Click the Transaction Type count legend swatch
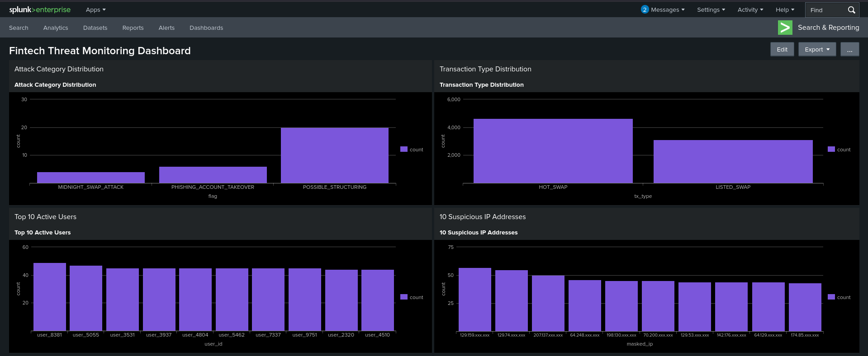Viewport: 868px width, 356px height. [831, 149]
